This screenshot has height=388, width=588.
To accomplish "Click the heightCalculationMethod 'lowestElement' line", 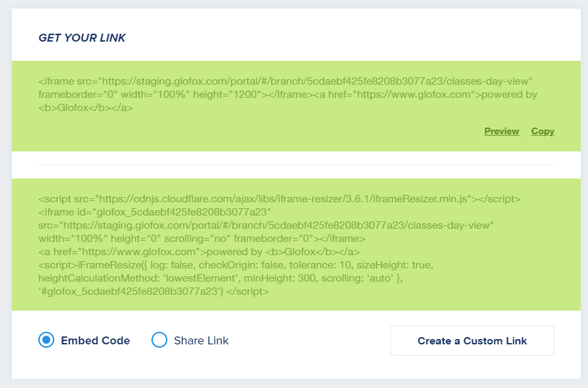I will [x=220, y=278].
